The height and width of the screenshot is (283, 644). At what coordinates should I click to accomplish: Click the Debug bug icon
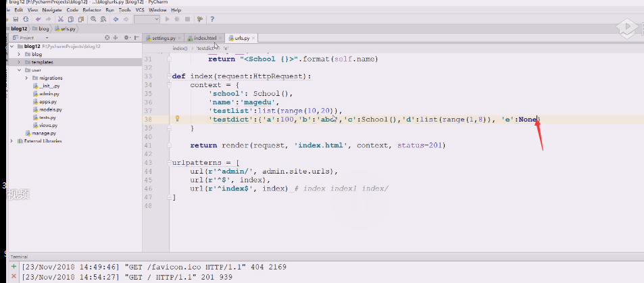[178, 19]
